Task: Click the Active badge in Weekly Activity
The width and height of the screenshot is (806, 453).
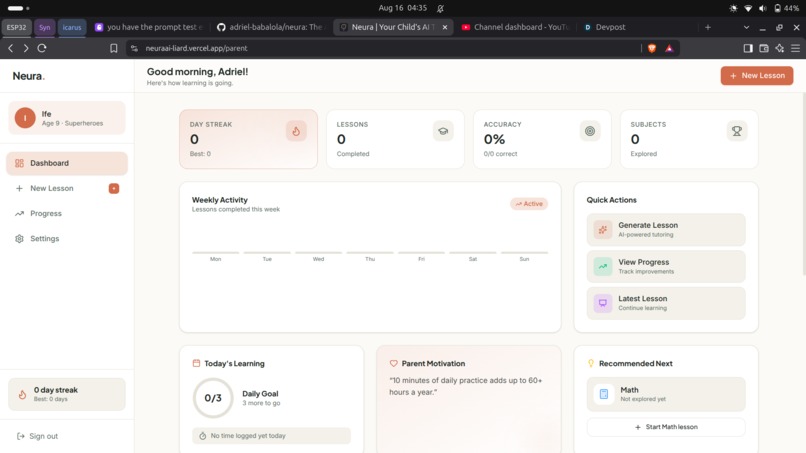Action: (529, 204)
